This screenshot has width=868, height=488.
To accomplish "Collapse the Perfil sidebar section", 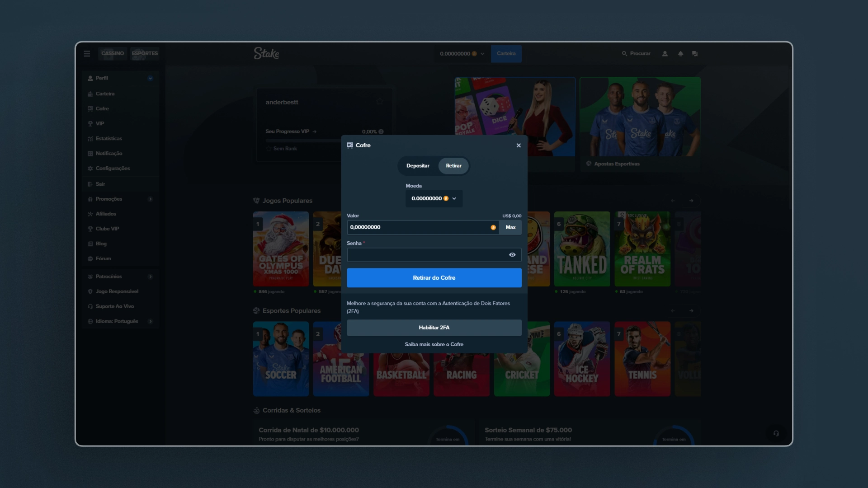I will click(x=150, y=78).
